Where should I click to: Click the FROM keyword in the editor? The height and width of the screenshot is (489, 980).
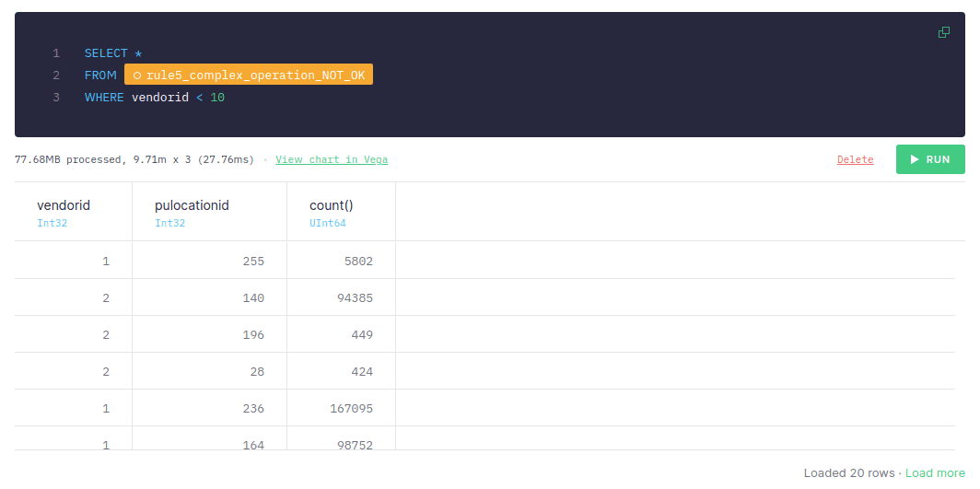100,76
